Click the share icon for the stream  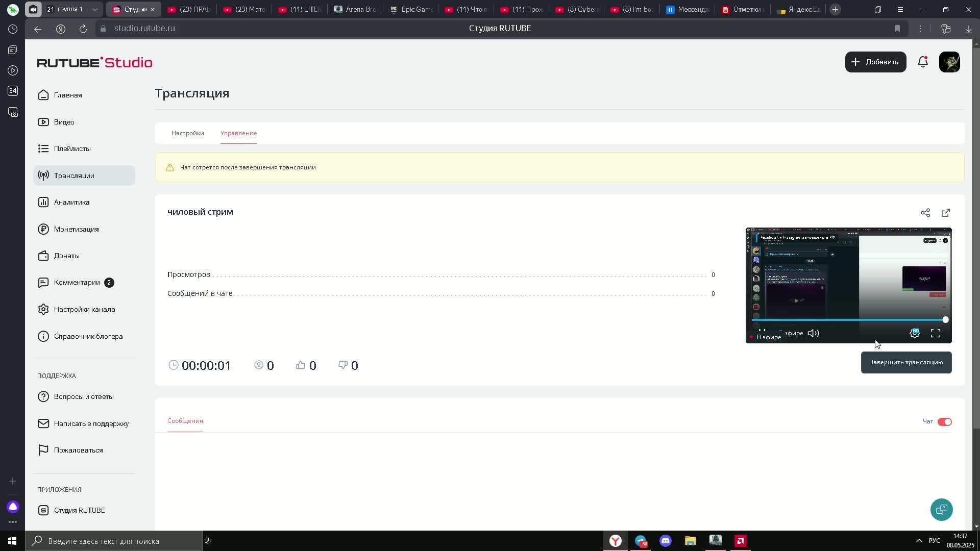[x=925, y=213]
